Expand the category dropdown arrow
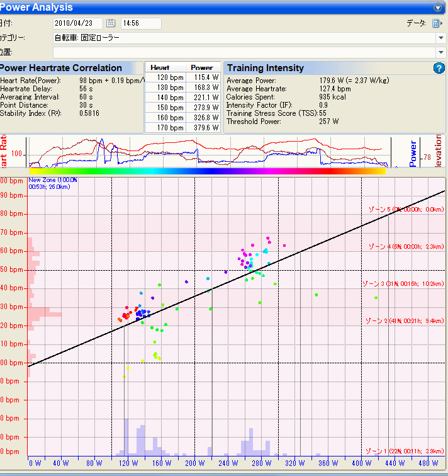This screenshot has width=448, height=476. [440, 38]
